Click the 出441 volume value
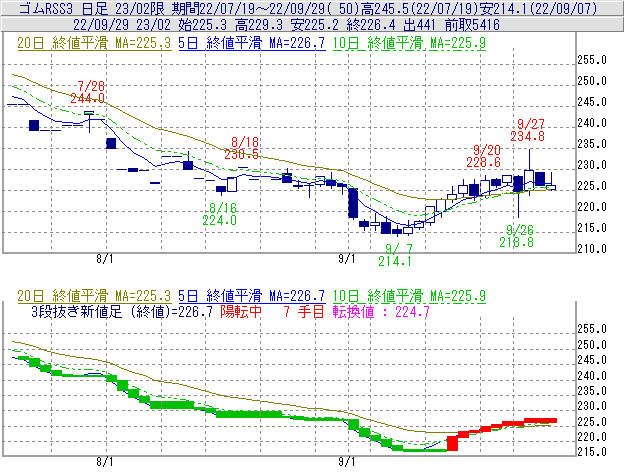Screen dimensions: 624x475 (x=419, y=25)
